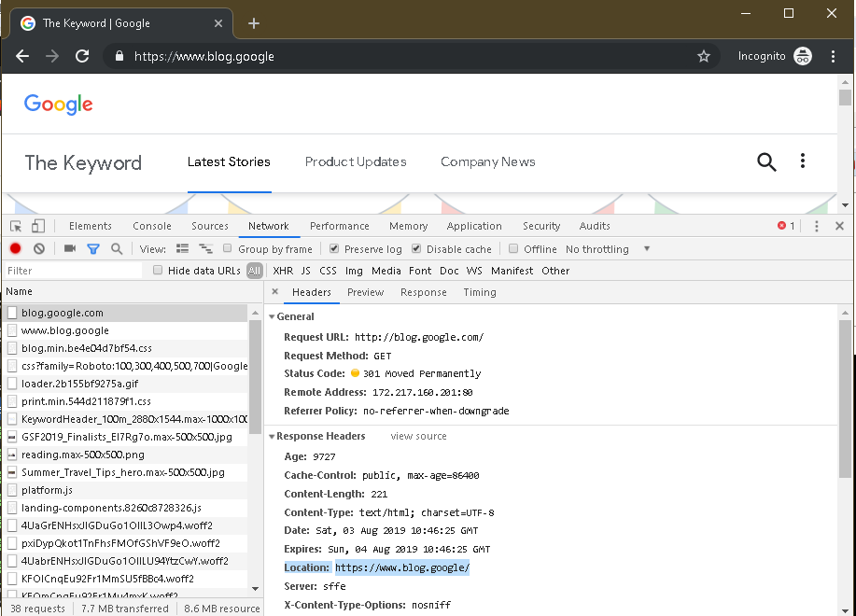Uncheck Preserve log
The image size is (856, 616).
pyautogui.click(x=334, y=249)
